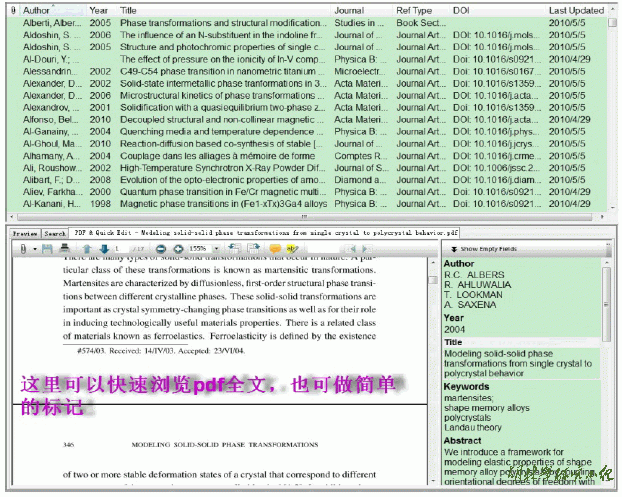The image size is (622, 497).
Task: Add a sticky note comment
Action: coord(275,248)
